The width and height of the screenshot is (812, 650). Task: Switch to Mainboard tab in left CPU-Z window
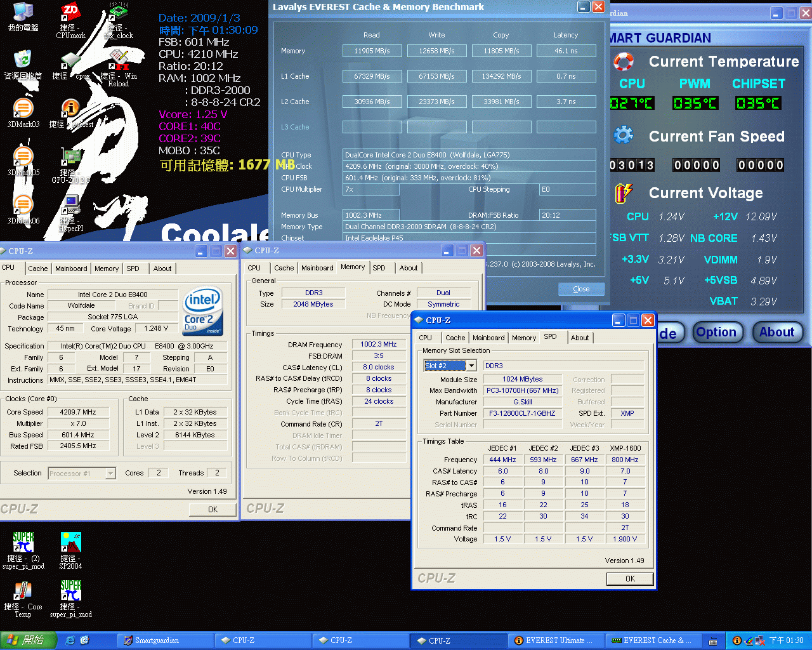[71, 269]
